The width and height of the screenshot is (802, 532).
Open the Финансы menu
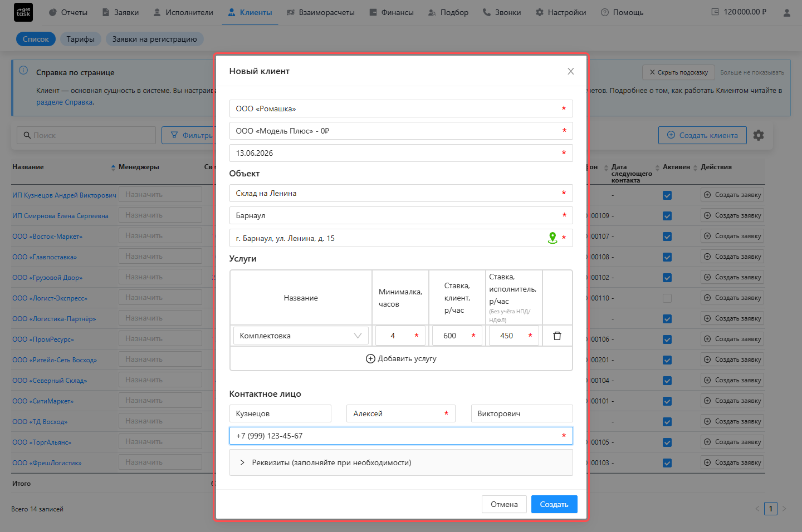coord(392,12)
